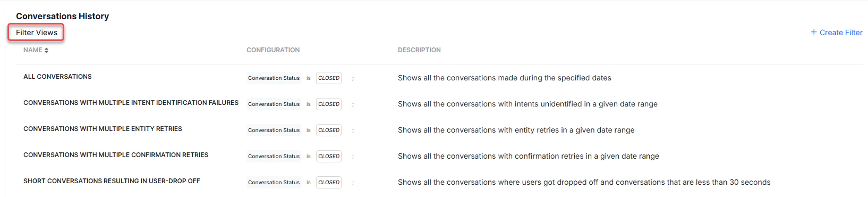
Task: Click Conversation Status tag in Entity Retries row
Action: 274,130
